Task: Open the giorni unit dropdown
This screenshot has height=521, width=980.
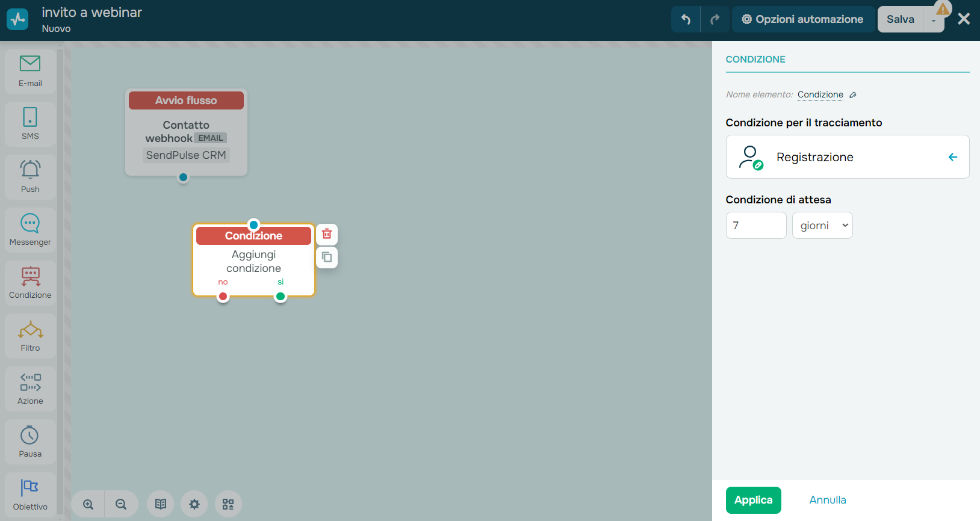Action: [x=822, y=226]
